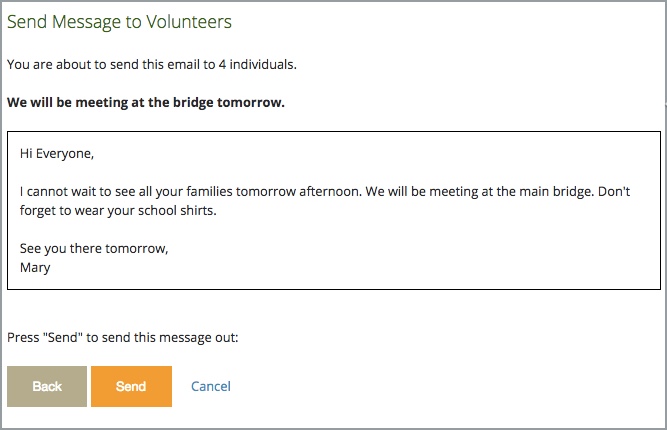Image resolution: width=667 pixels, height=430 pixels.
Task: Cancel sending the message
Action: [211, 386]
